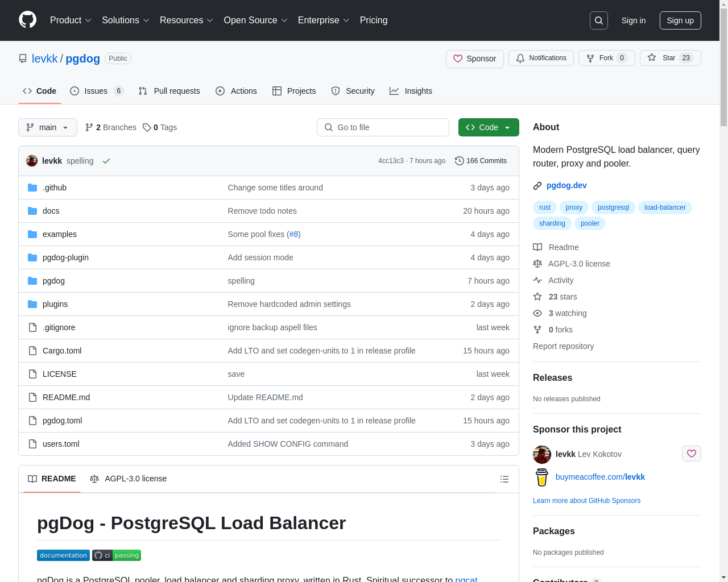
Task: Click the load-balancer topic tag
Action: 665,207
